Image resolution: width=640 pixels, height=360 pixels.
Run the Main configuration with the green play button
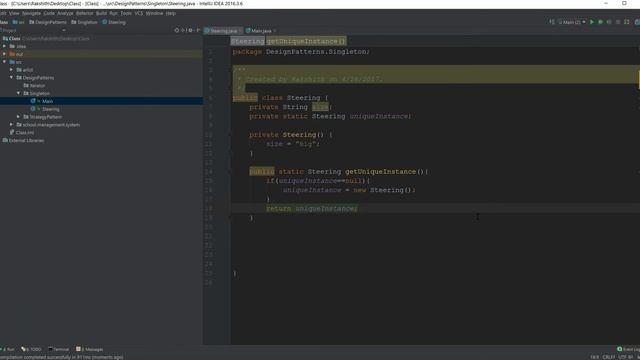[x=592, y=22]
